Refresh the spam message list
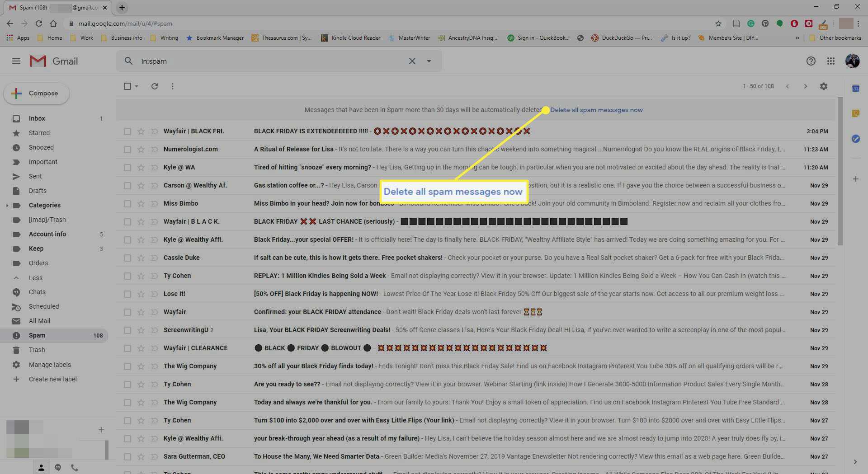 pyautogui.click(x=155, y=86)
